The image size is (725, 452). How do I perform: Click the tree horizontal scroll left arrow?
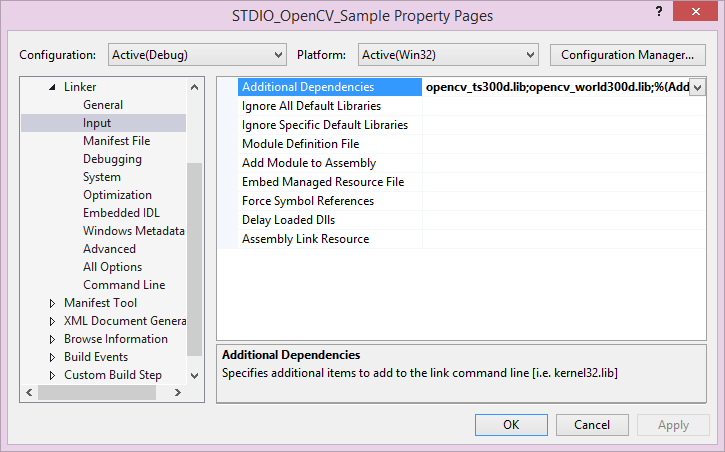coord(29,392)
